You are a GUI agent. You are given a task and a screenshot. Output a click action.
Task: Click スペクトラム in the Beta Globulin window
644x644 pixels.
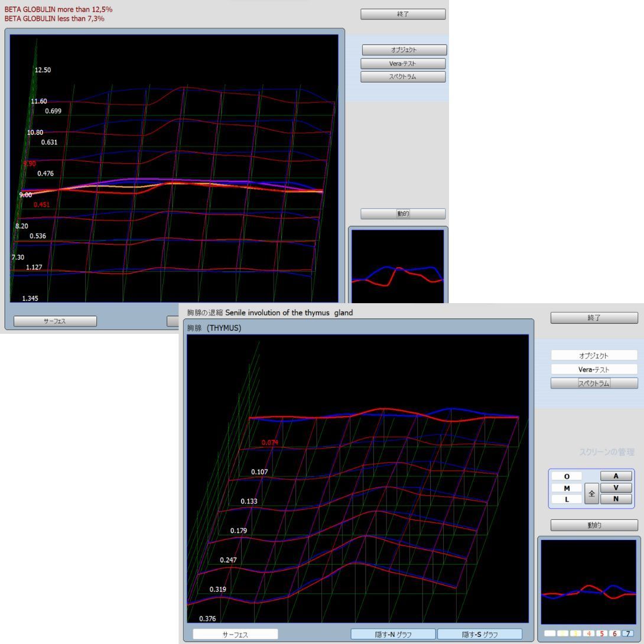(403, 77)
